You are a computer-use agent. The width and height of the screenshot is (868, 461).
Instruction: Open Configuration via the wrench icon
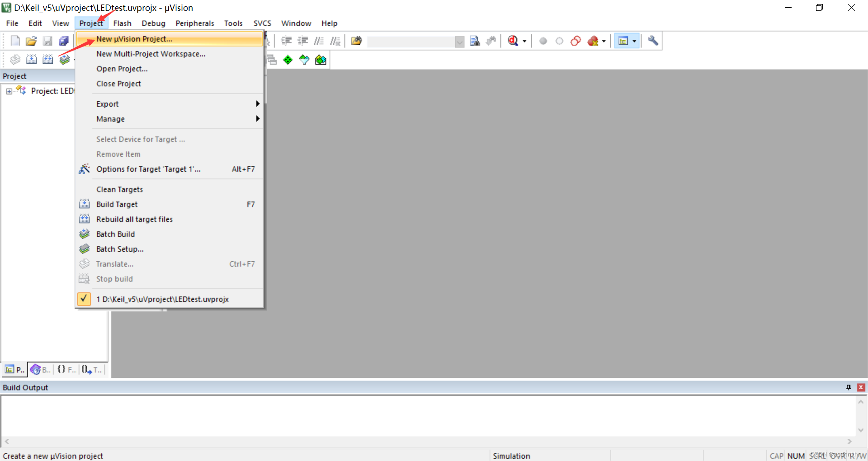(653, 41)
